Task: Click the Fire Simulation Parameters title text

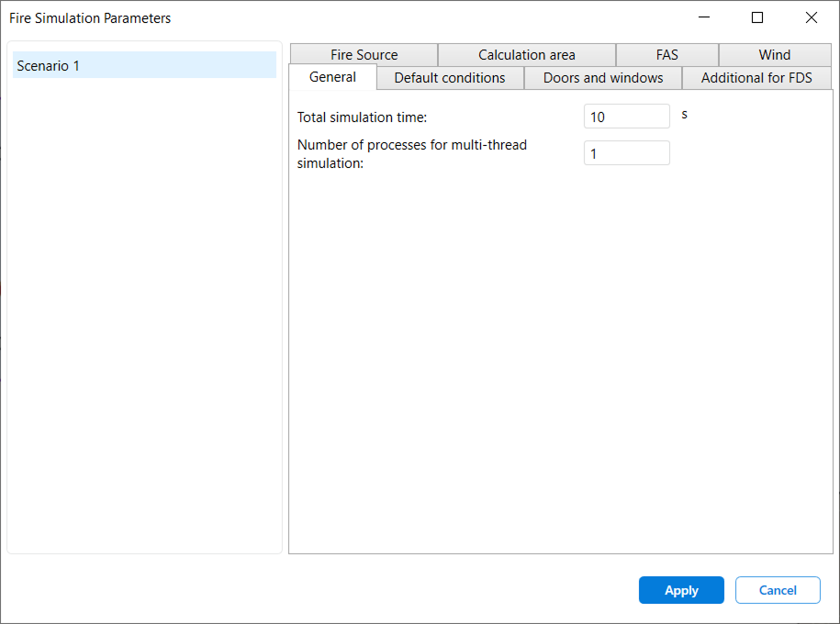Action: (x=90, y=18)
